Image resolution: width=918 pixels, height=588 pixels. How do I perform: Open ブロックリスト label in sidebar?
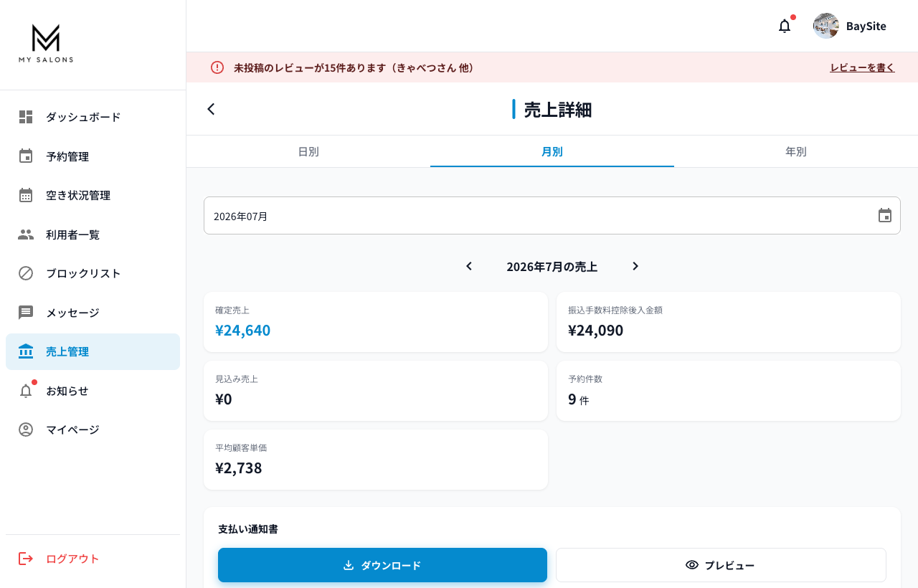point(83,273)
